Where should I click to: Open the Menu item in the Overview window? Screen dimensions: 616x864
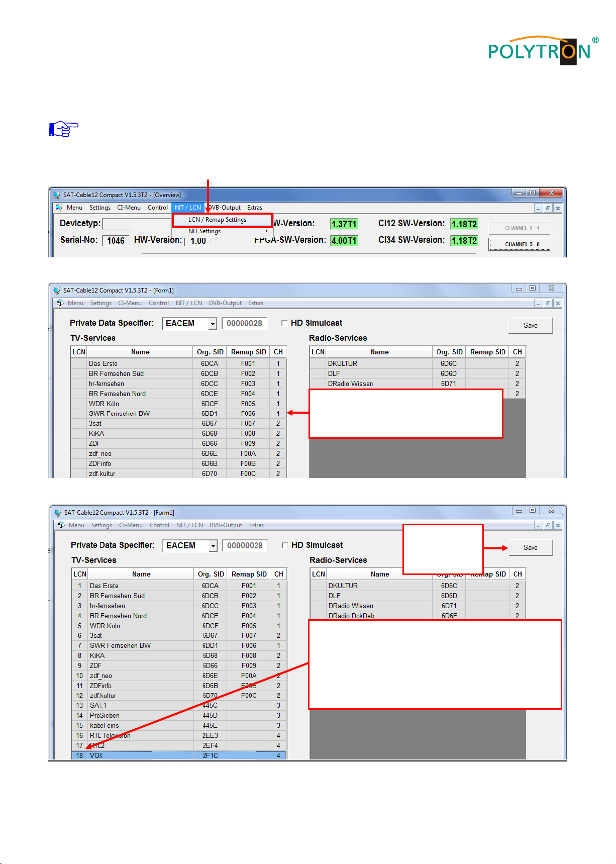tap(74, 208)
